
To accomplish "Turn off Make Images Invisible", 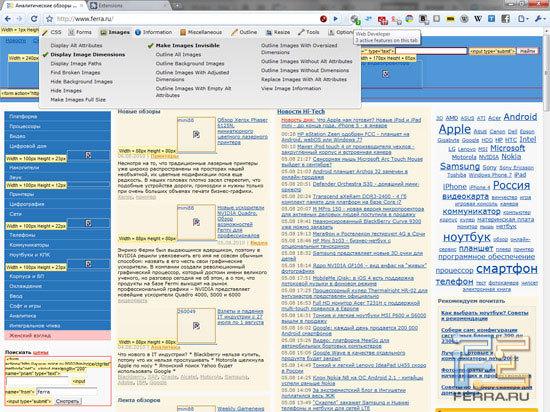I will pyautogui.click(x=188, y=46).
